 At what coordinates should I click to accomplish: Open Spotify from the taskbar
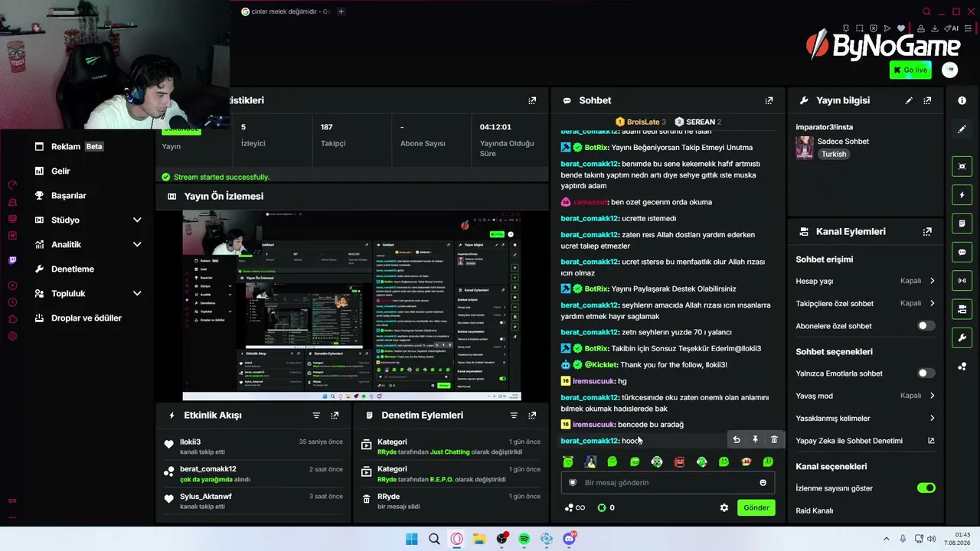point(524,539)
